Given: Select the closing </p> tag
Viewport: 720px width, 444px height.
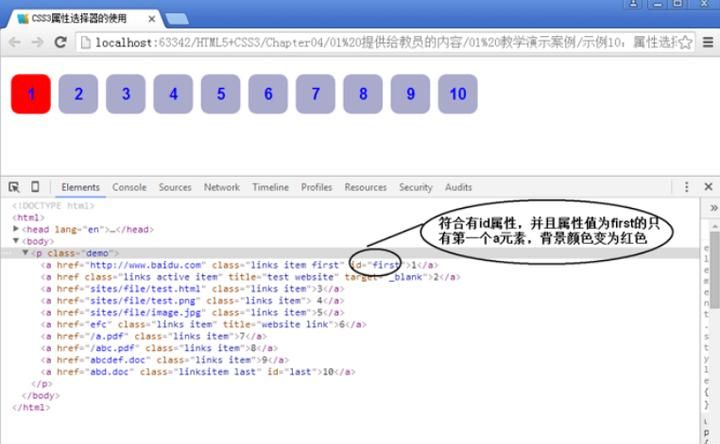Looking at the screenshot, I should click(x=42, y=384).
